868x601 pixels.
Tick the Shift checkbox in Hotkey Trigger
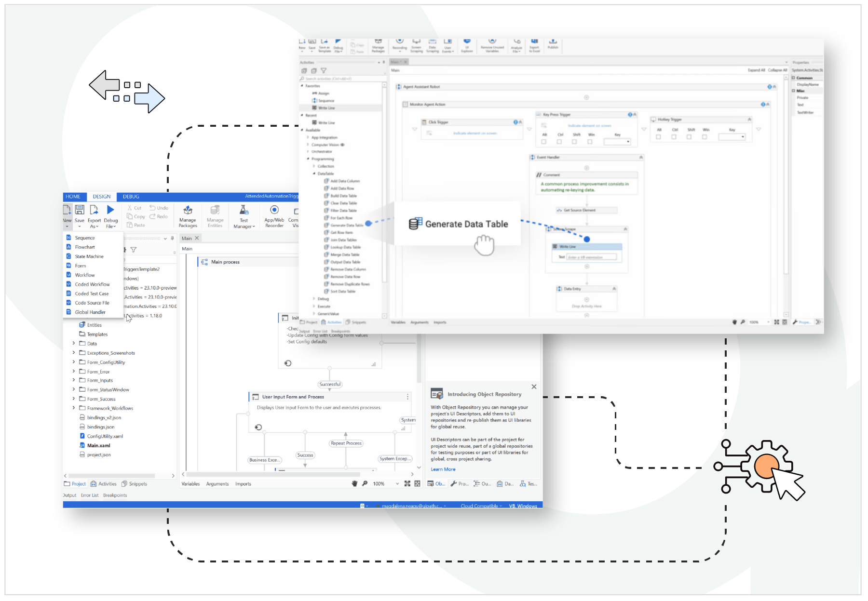click(x=689, y=137)
